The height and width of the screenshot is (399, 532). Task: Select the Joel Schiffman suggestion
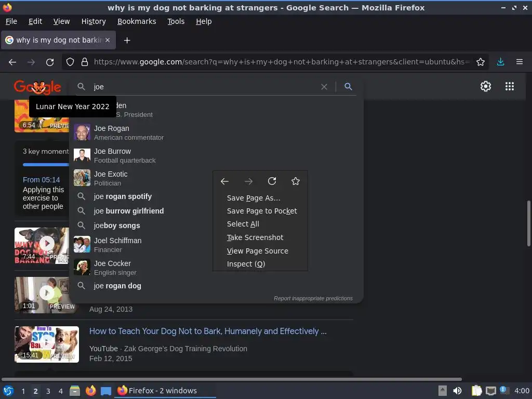(x=216, y=245)
